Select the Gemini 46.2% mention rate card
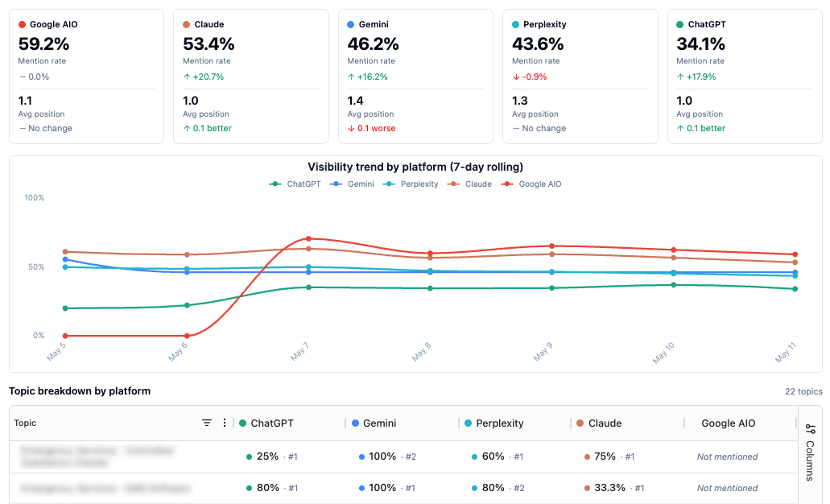The image size is (830, 504). tap(415, 76)
